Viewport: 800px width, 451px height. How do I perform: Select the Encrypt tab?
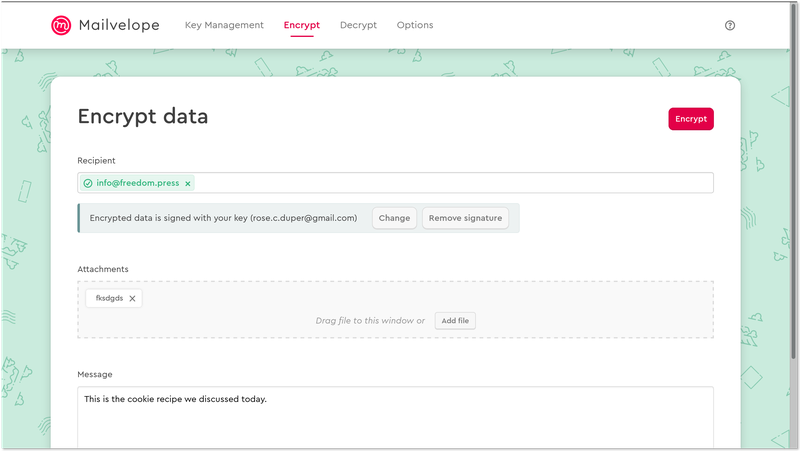click(302, 25)
